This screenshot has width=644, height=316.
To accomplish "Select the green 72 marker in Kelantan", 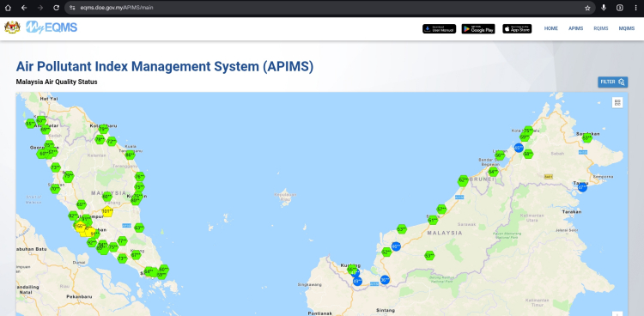I will tap(112, 142).
